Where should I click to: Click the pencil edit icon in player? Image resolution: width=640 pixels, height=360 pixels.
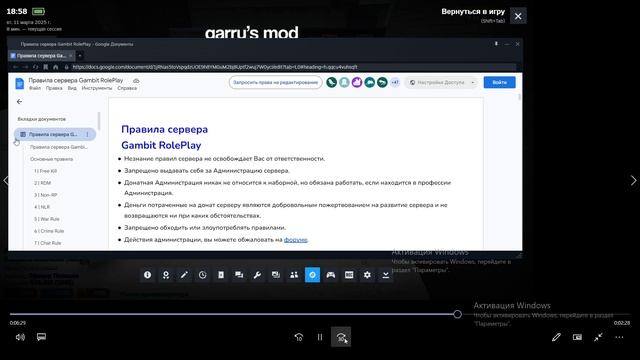pos(556,337)
